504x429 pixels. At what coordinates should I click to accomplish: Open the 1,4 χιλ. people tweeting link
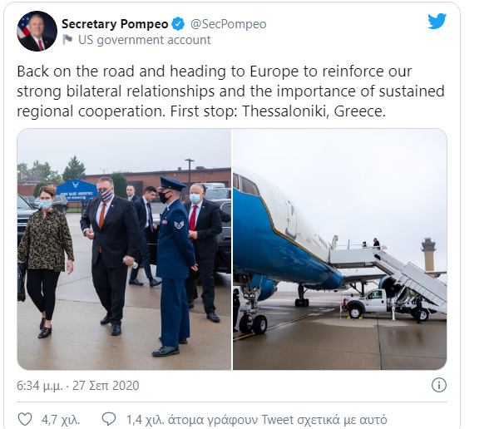256,420
